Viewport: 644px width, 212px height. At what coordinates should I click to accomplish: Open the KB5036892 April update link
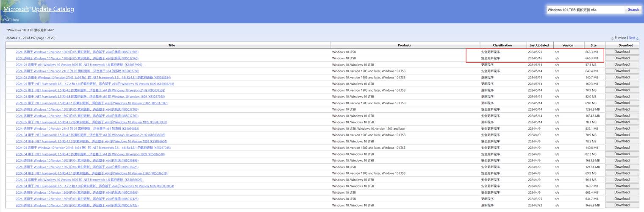(77, 128)
